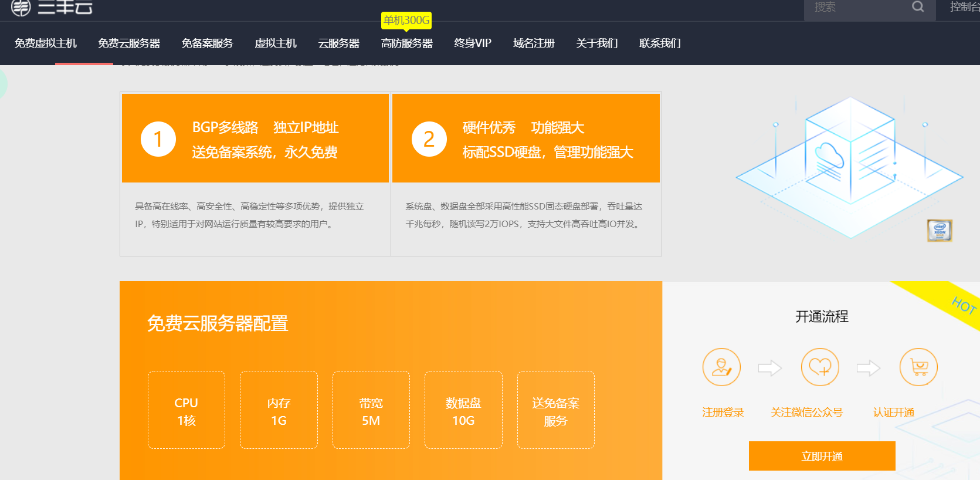Click the 开通流程 heading
This screenshot has width=980, height=480.
822,317
